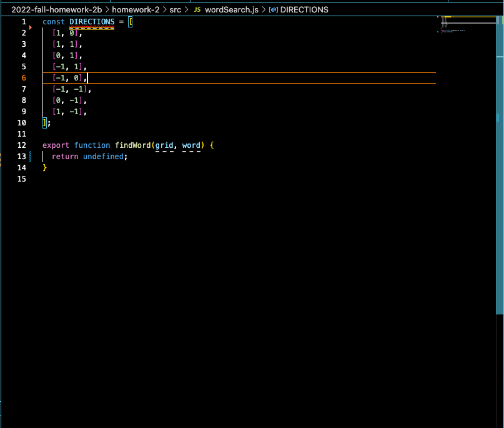Open the src breadcrumb folder
The width and height of the screenshot is (504, 428).
click(x=175, y=9)
